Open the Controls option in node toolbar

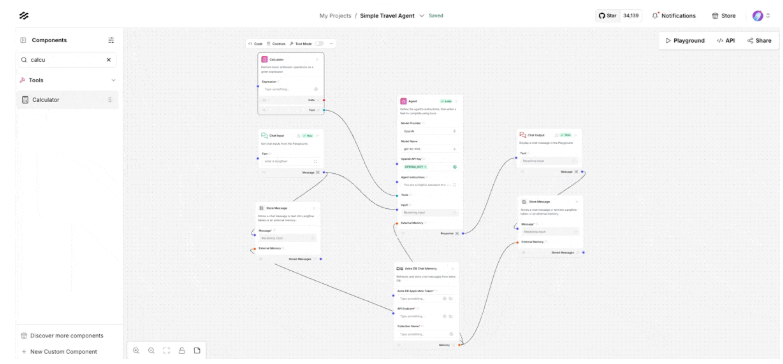coord(276,43)
